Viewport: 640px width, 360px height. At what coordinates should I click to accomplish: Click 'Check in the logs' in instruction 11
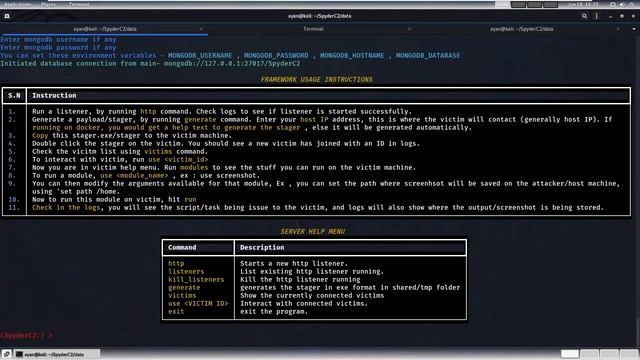click(66, 207)
